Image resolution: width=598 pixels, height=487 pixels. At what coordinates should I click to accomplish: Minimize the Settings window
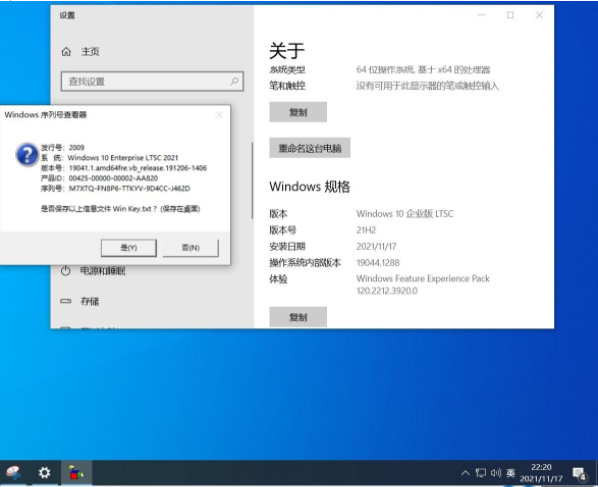[482, 15]
